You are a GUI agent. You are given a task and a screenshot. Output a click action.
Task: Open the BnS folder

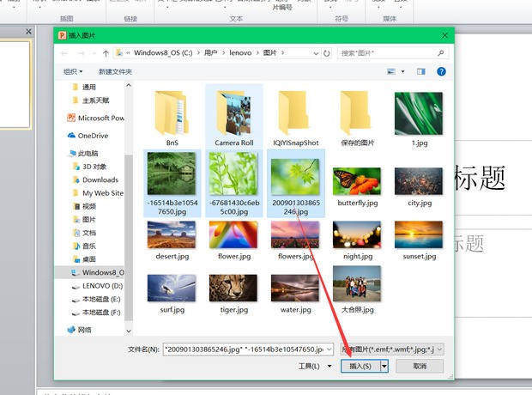click(x=172, y=116)
